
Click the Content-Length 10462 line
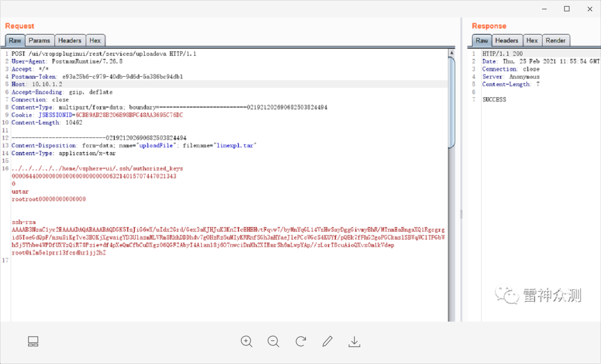point(47,122)
